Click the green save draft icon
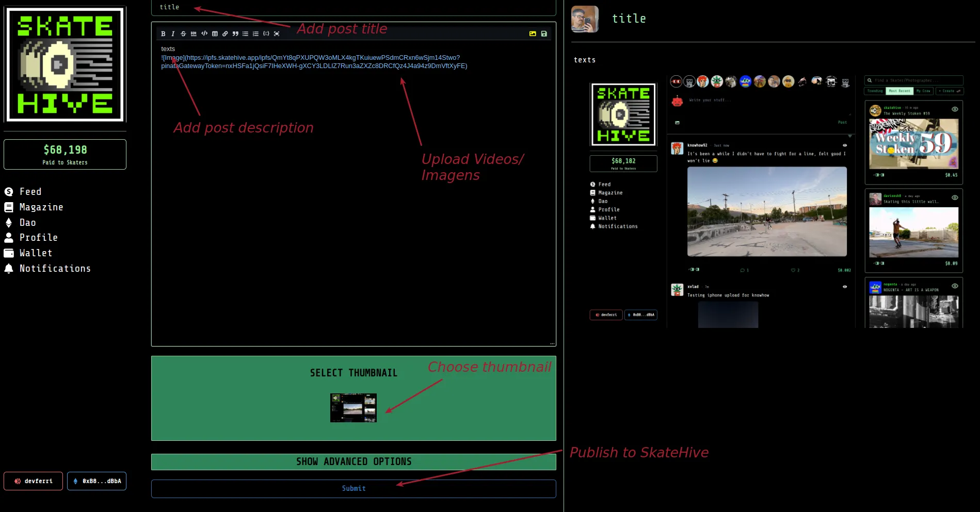The width and height of the screenshot is (980, 512). pos(544,34)
